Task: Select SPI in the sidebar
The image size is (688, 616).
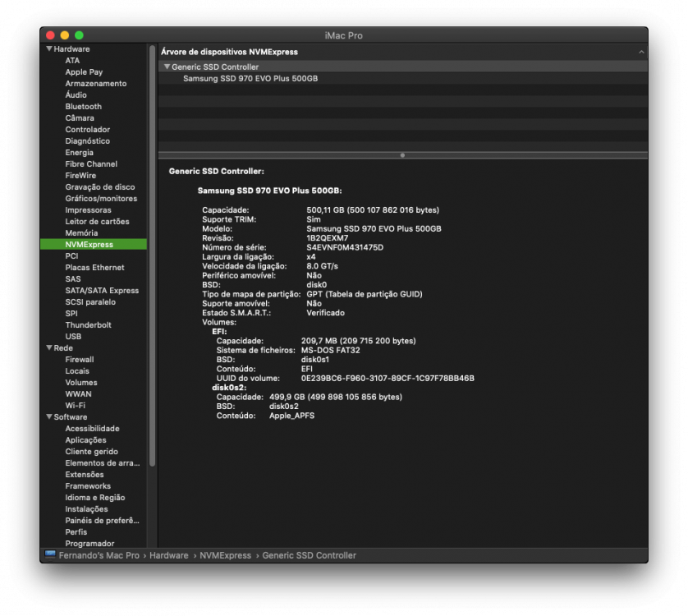Action: 71,314
